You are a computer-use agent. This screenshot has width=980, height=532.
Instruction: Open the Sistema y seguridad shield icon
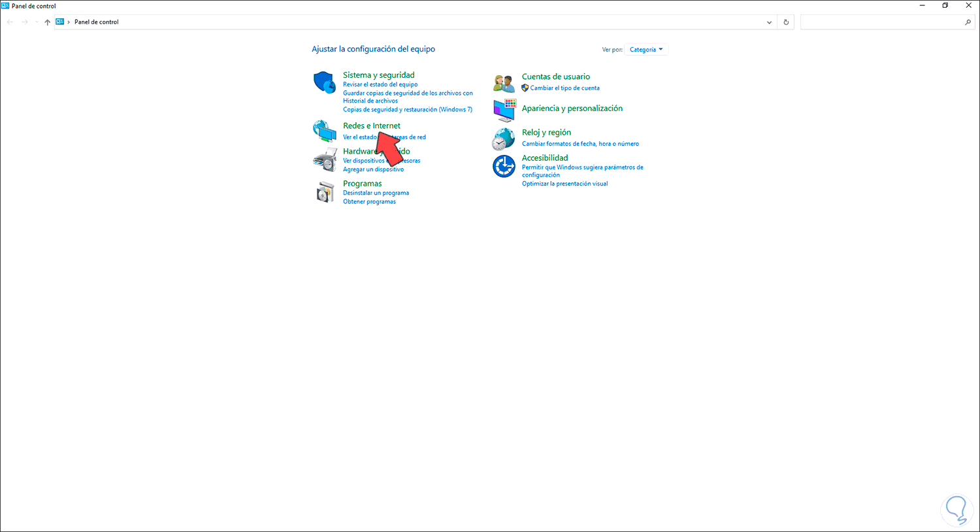click(x=325, y=82)
